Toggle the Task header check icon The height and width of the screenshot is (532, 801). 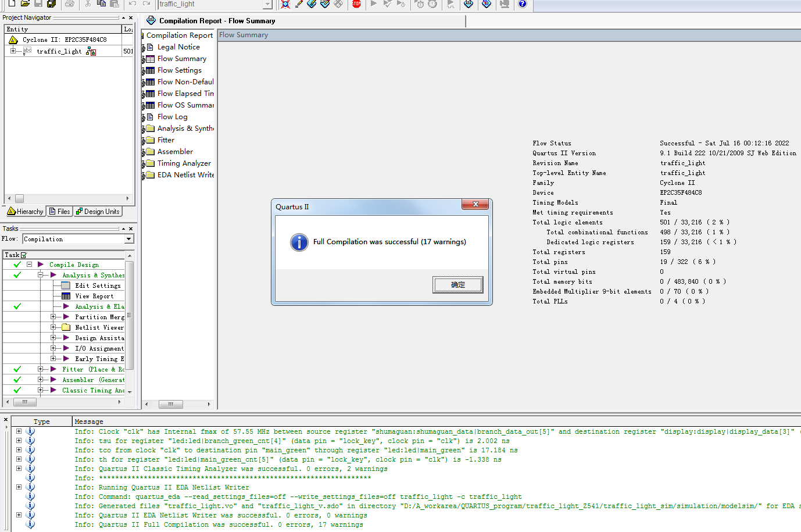click(x=24, y=255)
